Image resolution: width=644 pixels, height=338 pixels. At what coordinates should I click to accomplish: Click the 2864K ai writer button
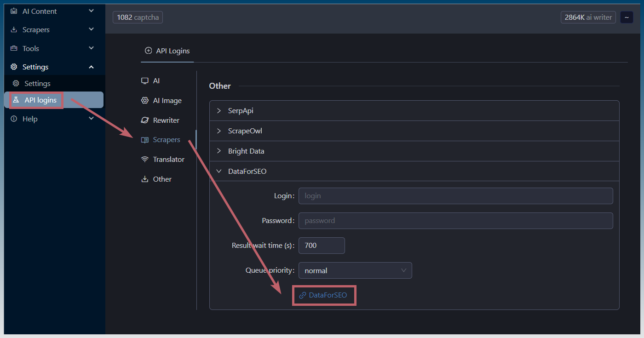[x=588, y=17]
